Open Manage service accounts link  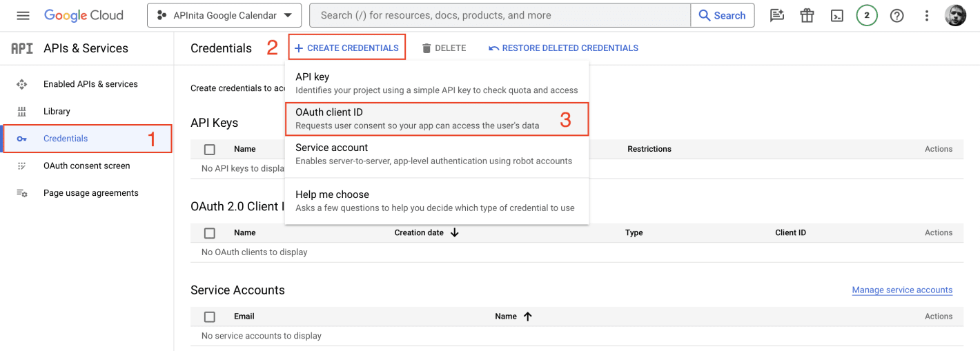pyautogui.click(x=902, y=290)
